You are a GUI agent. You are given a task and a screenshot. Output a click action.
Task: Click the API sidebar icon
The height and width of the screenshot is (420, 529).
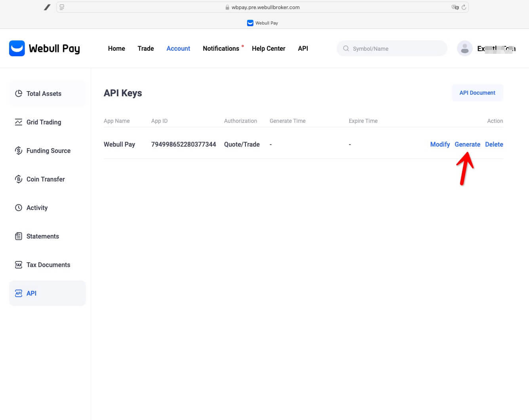[x=19, y=293]
